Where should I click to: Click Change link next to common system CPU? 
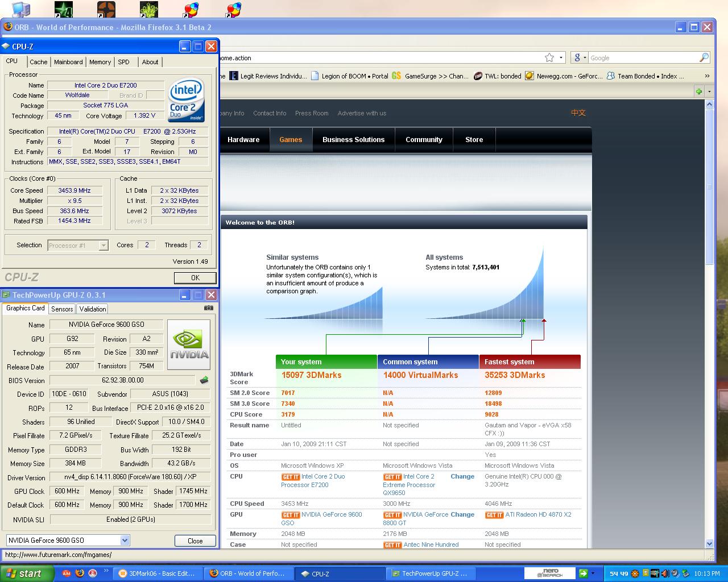pos(462,477)
